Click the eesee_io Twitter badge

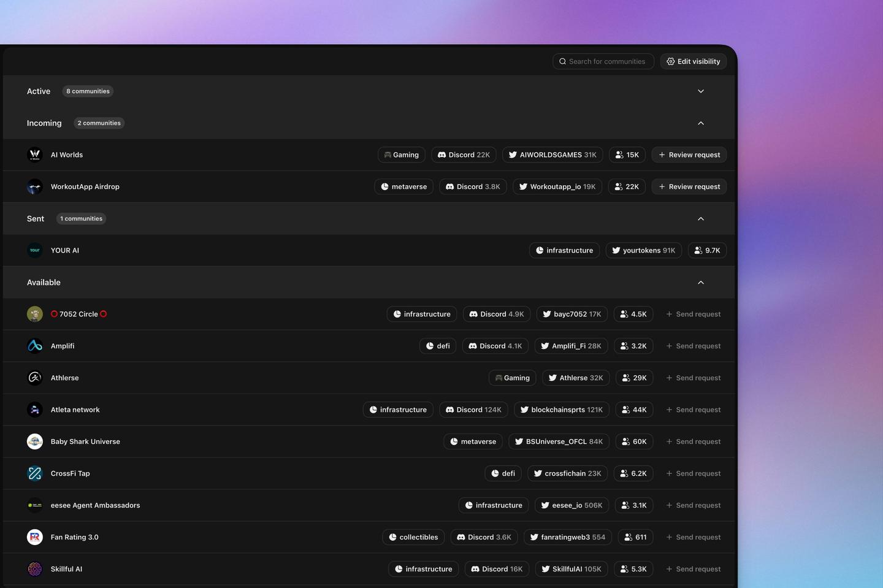coord(571,505)
